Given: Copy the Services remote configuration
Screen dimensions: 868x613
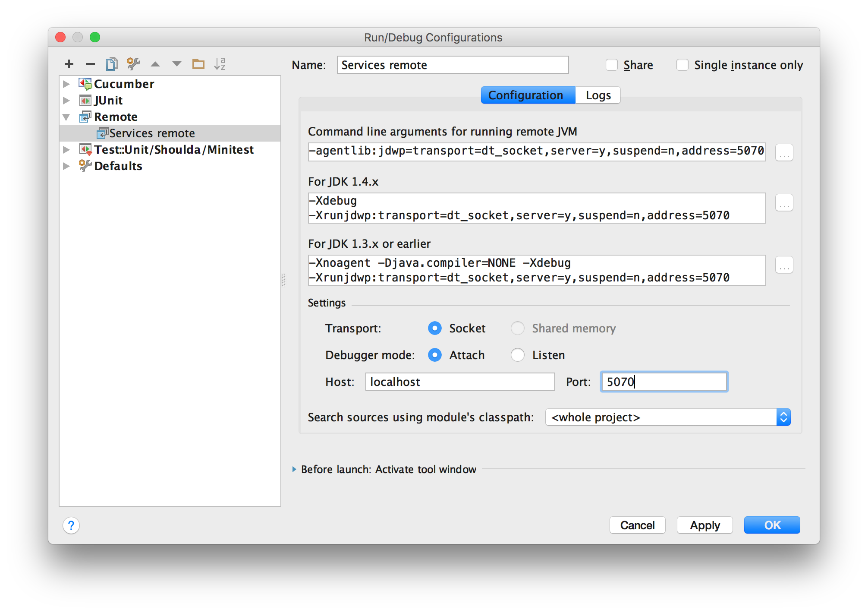Looking at the screenshot, I should pyautogui.click(x=112, y=63).
